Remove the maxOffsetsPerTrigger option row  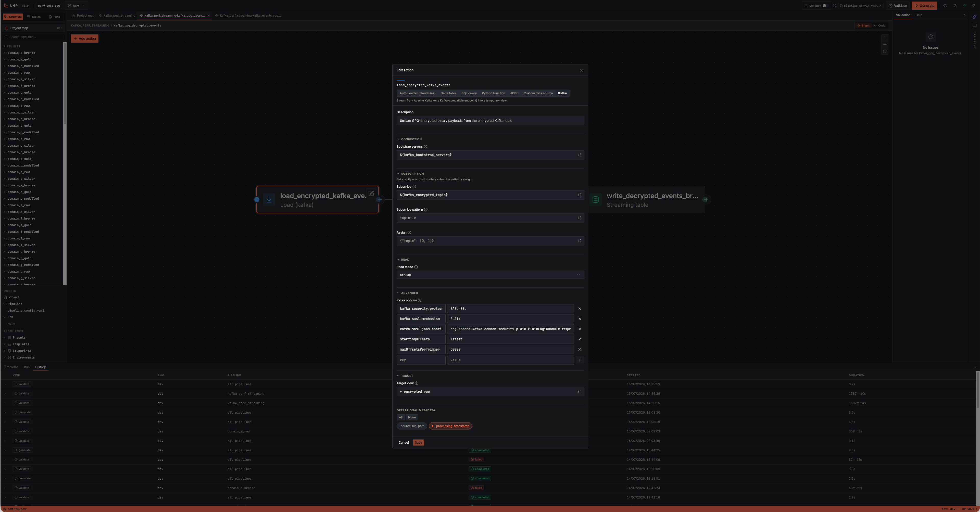click(x=579, y=349)
